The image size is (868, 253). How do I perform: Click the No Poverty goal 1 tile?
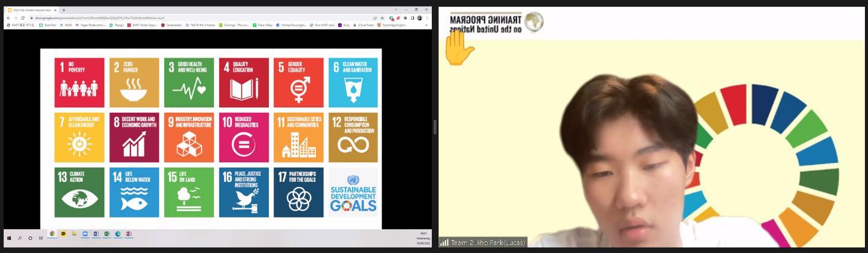(x=79, y=83)
